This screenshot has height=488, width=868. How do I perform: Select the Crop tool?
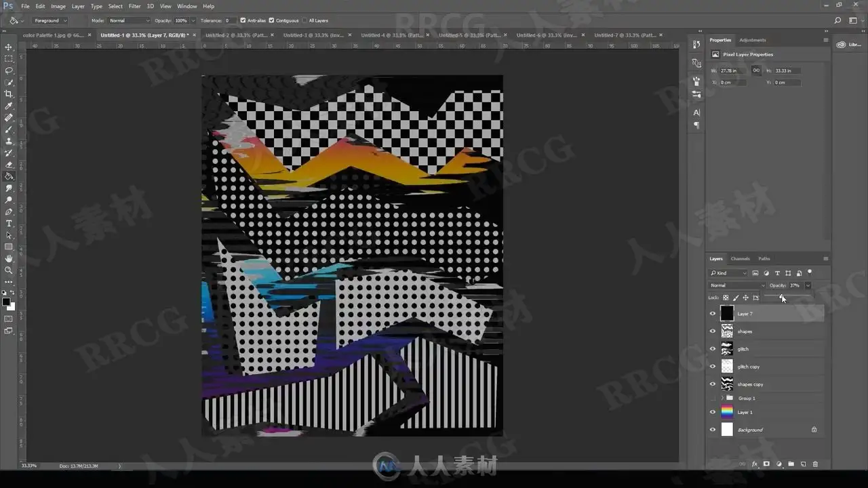tap(9, 94)
